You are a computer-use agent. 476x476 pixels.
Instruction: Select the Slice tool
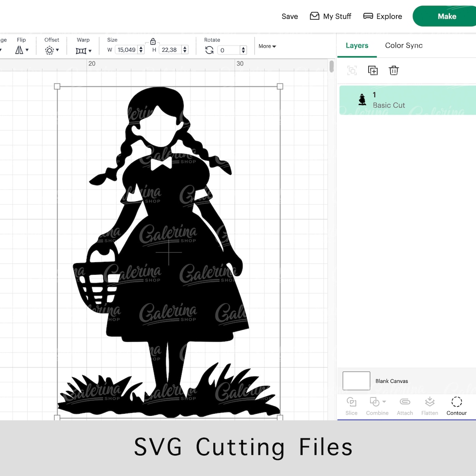351,406
